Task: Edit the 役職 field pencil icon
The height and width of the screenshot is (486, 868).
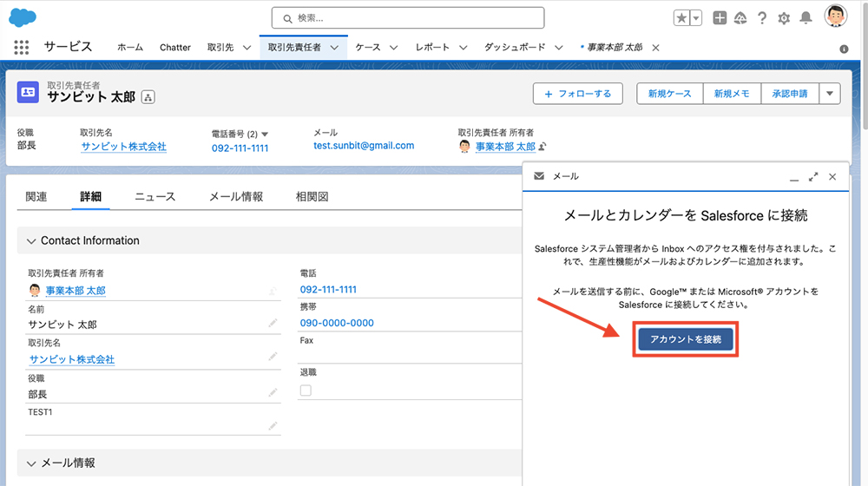Action: coord(273,392)
